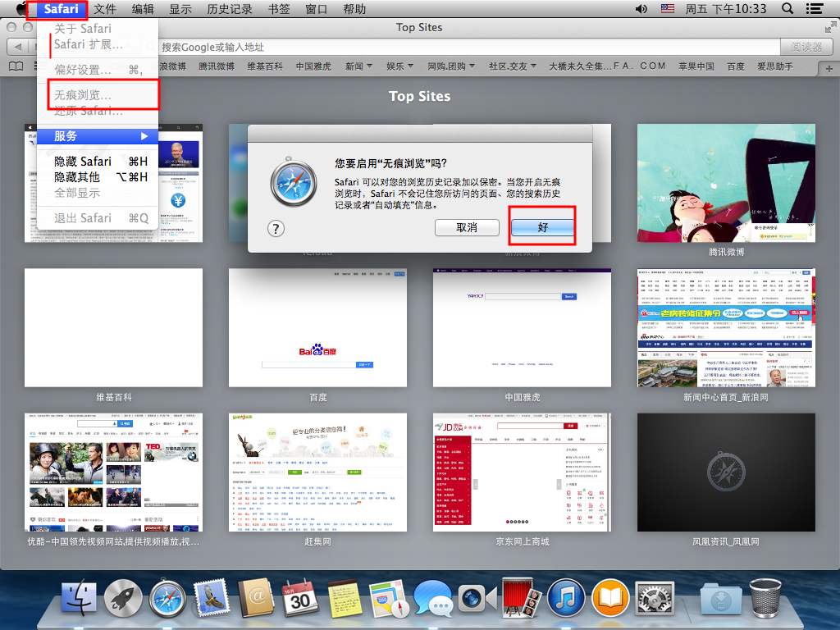Open Finder from the Dock
The image size is (840, 630).
(x=79, y=597)
